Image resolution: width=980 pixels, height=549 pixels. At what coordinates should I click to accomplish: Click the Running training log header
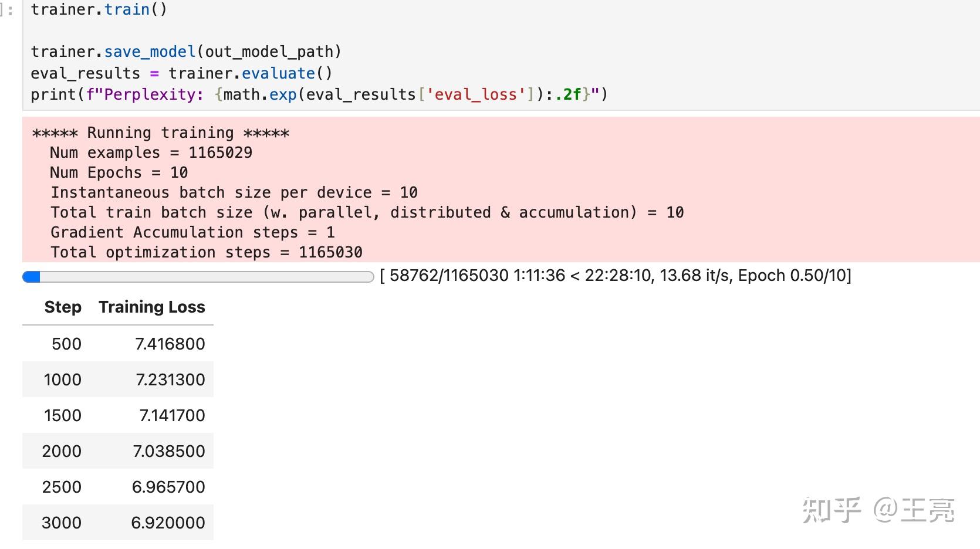tap(161, 133)
